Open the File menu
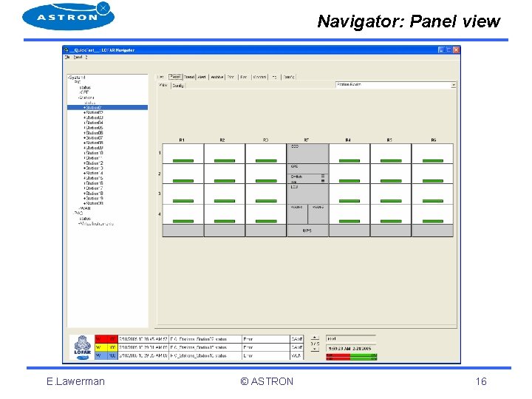 [x=67, y=58]
